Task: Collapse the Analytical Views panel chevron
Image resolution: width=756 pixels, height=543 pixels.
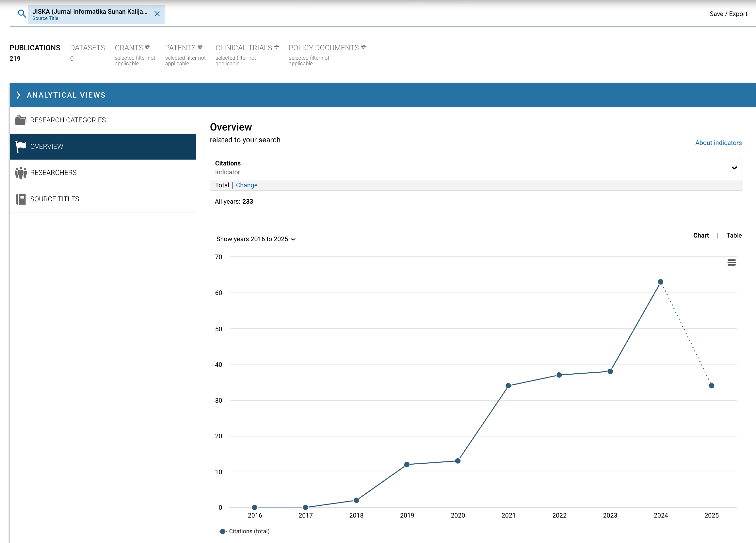Action: [x=18, y=95]
